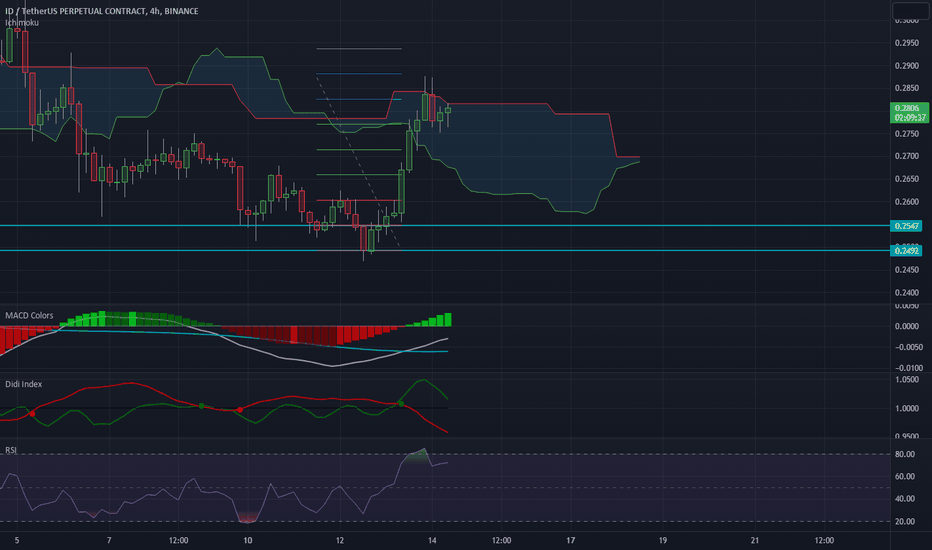
Task: Click the 0.2547 horizontal line price tag
Action: (x=906, y=226)
